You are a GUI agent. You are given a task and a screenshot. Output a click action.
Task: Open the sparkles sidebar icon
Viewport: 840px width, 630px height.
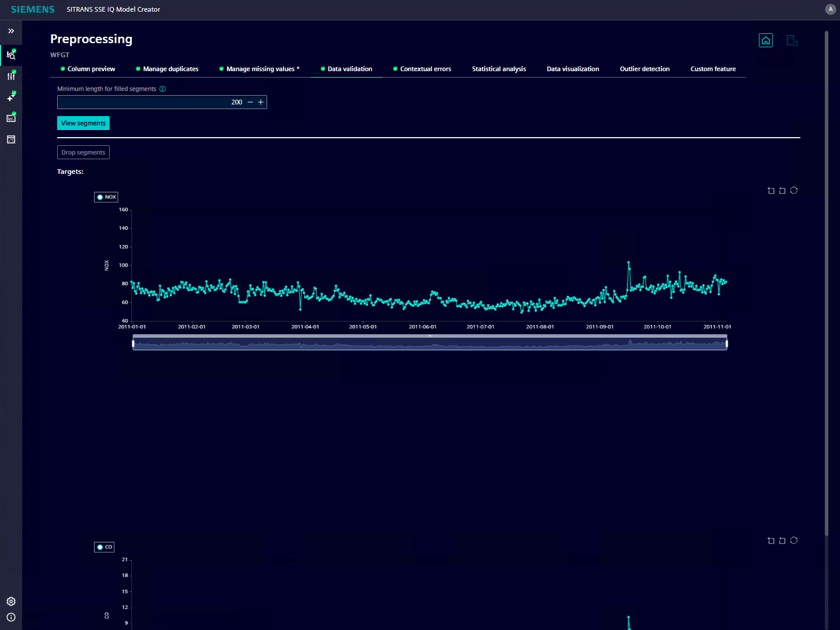(x=11, y=97)
